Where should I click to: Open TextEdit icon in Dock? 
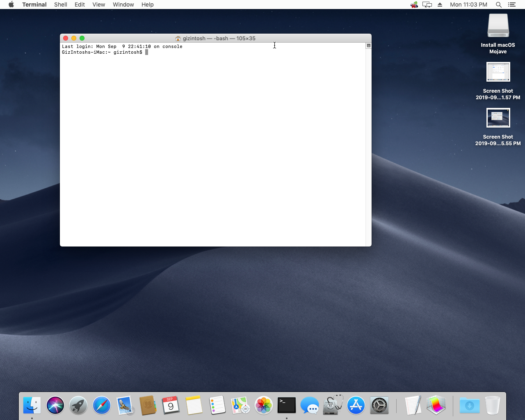pyautogui.click(x=413, y=406)
